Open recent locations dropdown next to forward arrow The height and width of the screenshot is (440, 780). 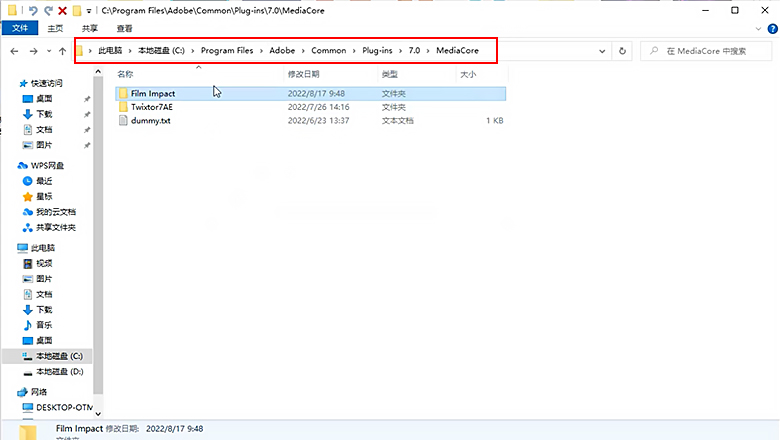(48, 51)
